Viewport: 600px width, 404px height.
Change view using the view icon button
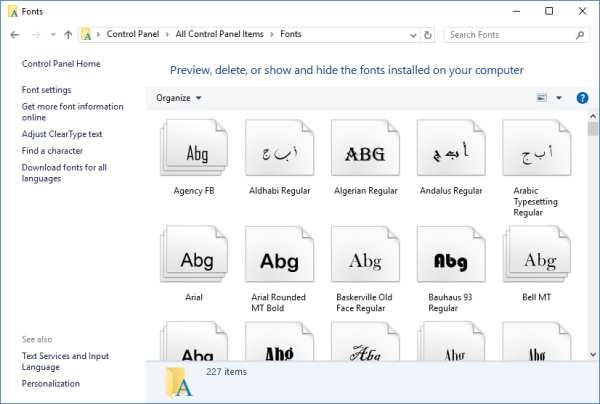(541, 98)
